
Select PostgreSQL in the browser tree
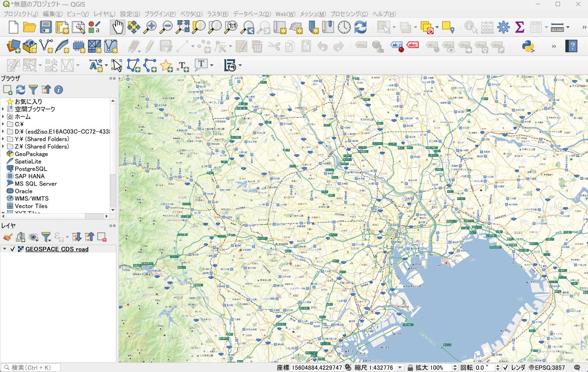click(x=31, y=168)
